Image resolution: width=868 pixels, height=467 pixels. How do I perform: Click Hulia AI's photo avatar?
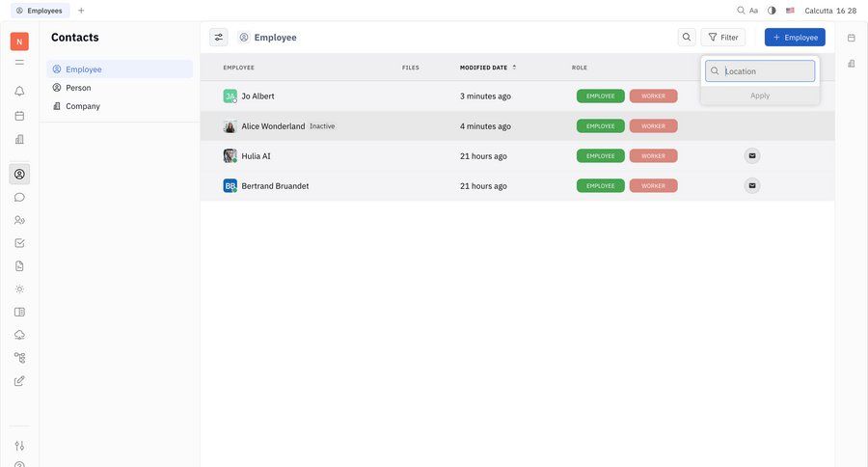pos(230,155)
